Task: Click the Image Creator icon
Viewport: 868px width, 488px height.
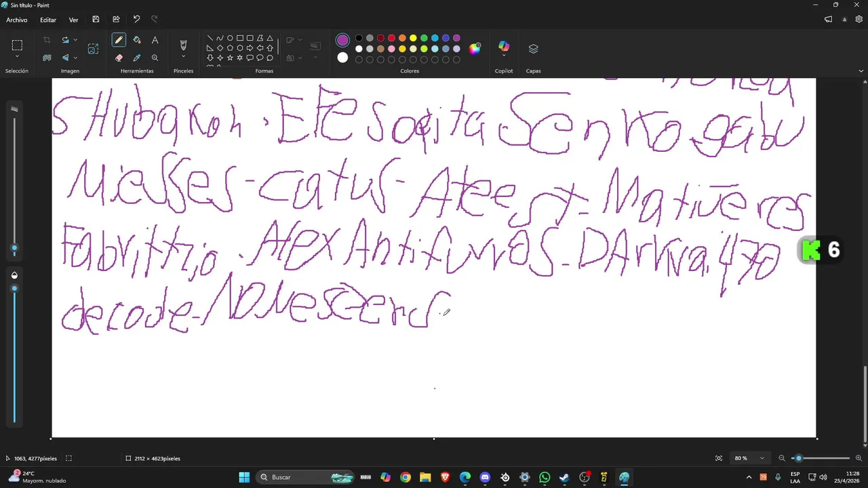Action: point(93,49)
